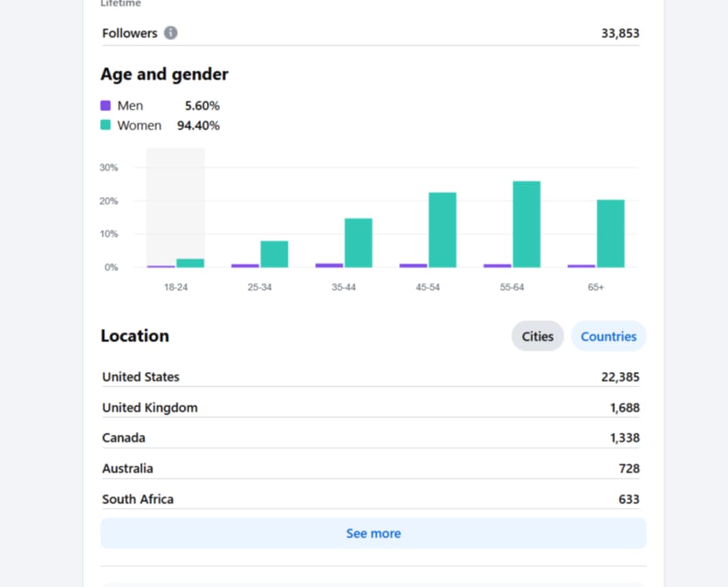Select the teal bar for ages 45-54
The width and height of the screenshot is (728, 587).
point(442,230)
